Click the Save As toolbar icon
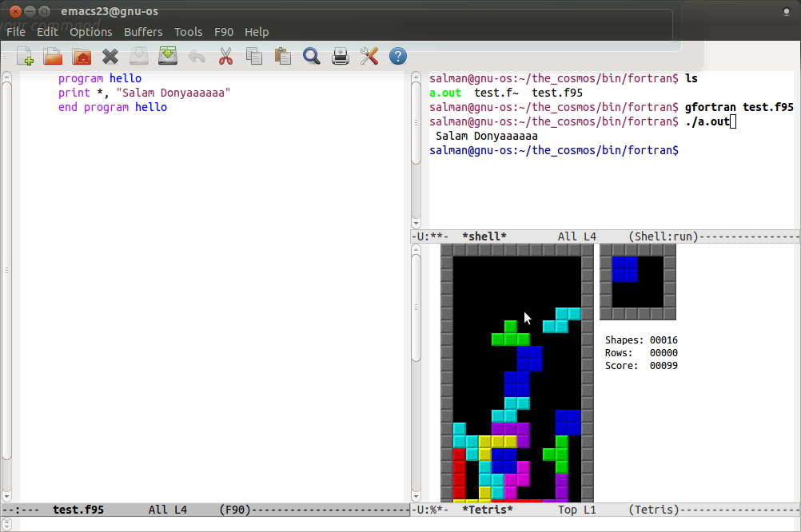Screen dimensions: 801x532 coord(168,56)
